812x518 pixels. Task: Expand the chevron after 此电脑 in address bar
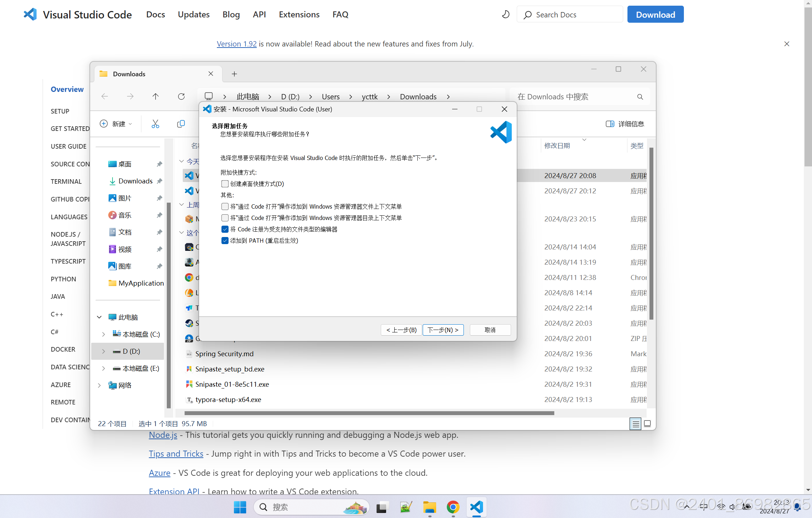pyautogui.click(x=270, y=97)
